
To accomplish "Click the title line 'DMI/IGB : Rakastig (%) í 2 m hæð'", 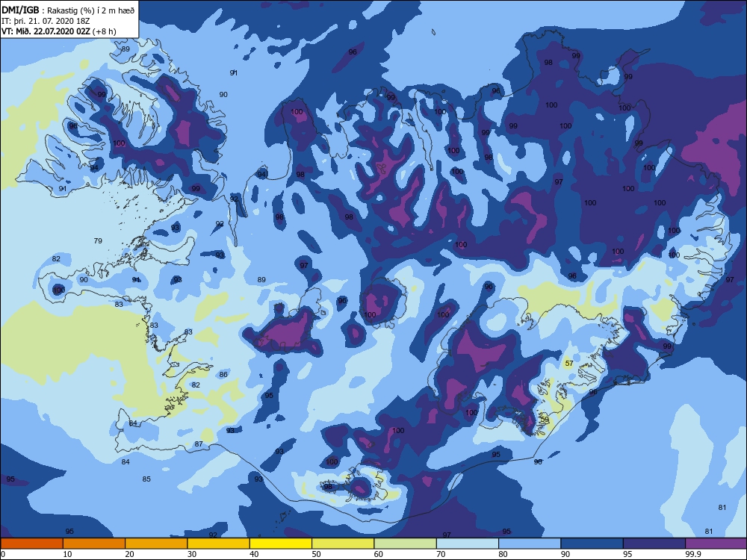I will point(68,10).
